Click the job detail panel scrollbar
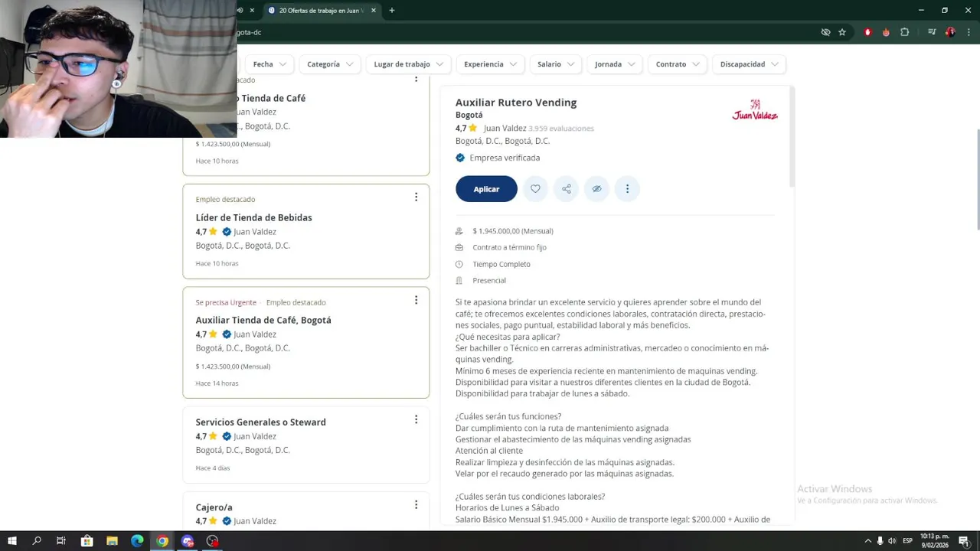This screenshot has width=980, height=551. point(792,136)
